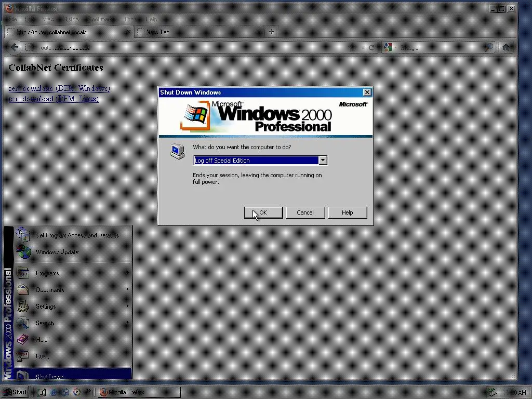532x399 pixels.
Task: Click Show Desktop quick launch icon
Action: point(42,392)
